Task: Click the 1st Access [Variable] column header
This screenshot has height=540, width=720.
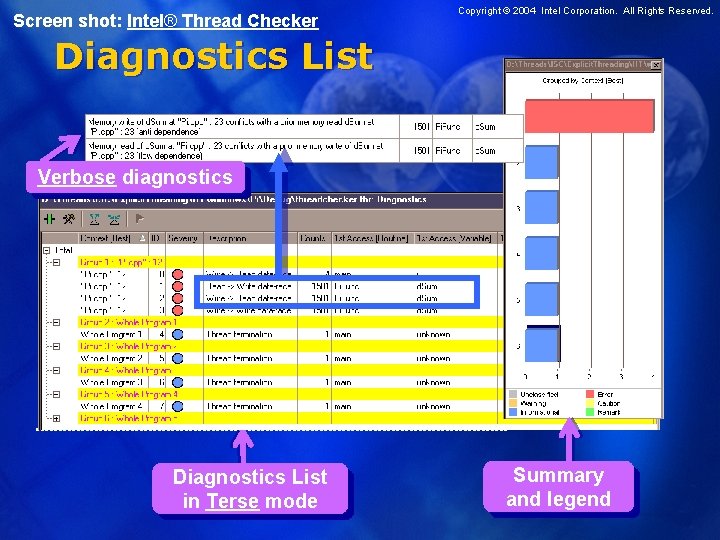Action: pyautogui.click(x=455, y=238)
